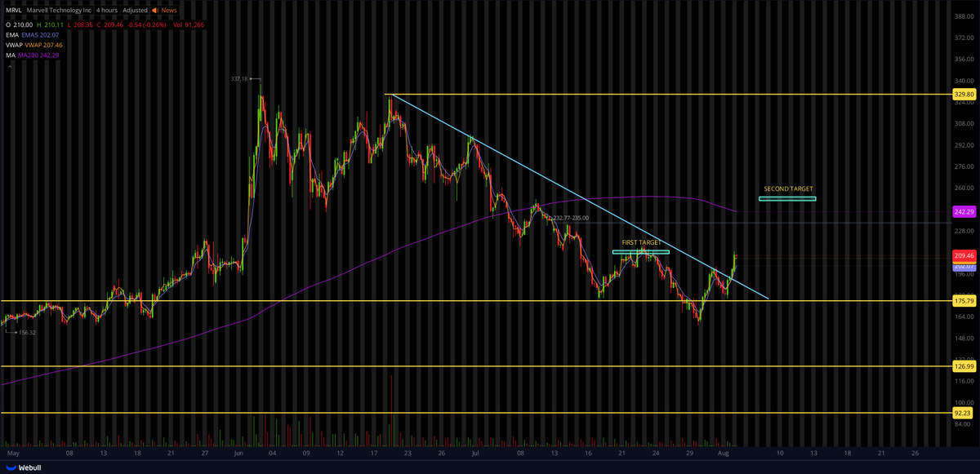Viewport: 980px width, 474px height.
Task: Click the orange News speaker icon
Action: click(x=155, y=10)
